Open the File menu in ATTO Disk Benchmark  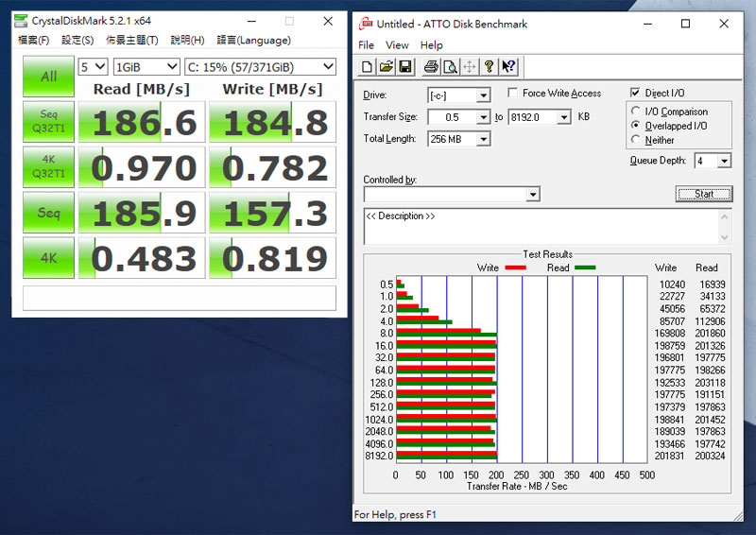366,44
